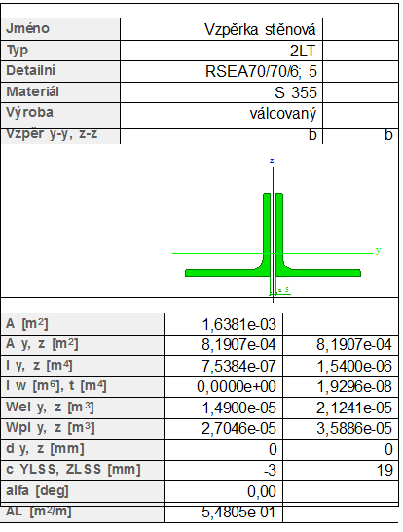Select the 'AL [m2/m]' label cell
403x532 pixels.
[83, 513]
